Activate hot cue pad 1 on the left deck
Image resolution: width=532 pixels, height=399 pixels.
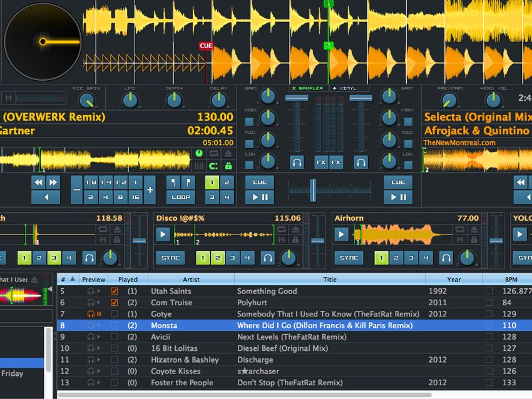(x=211, y=182)
